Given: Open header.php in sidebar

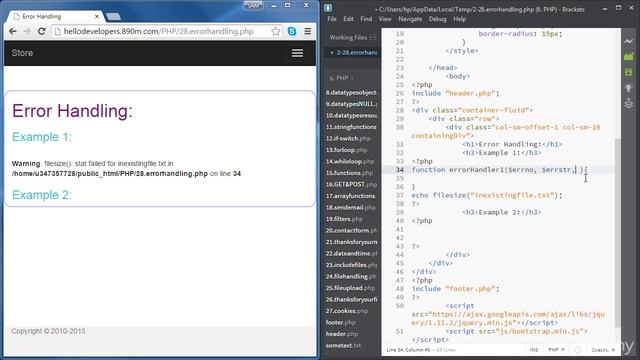Looking at the screenshot, I should (x=342, y=334).
